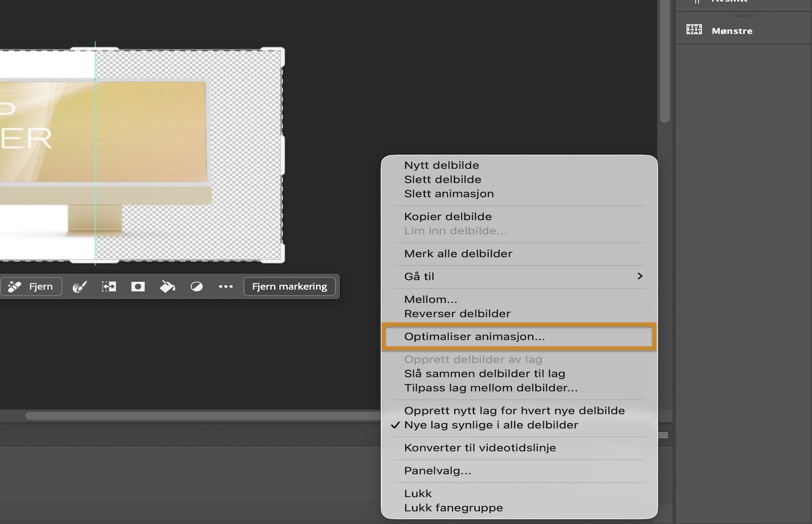Create mask from selection icon

(x=138, y=287)
